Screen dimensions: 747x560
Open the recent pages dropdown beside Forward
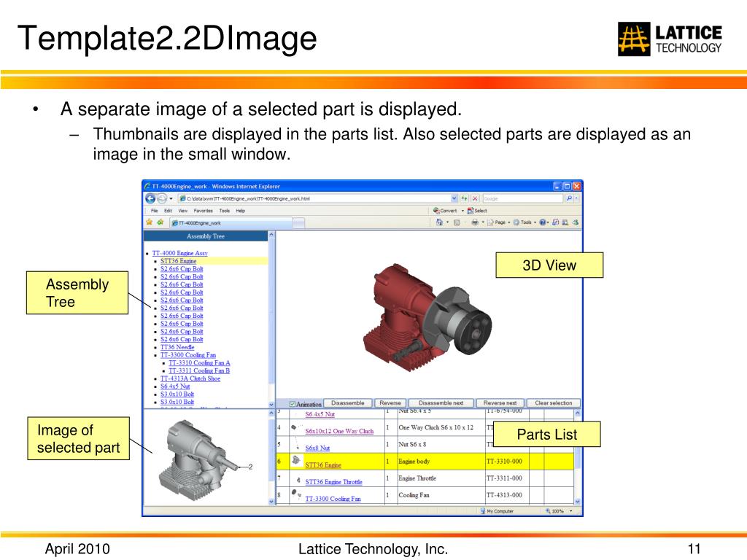click(171, 198)
